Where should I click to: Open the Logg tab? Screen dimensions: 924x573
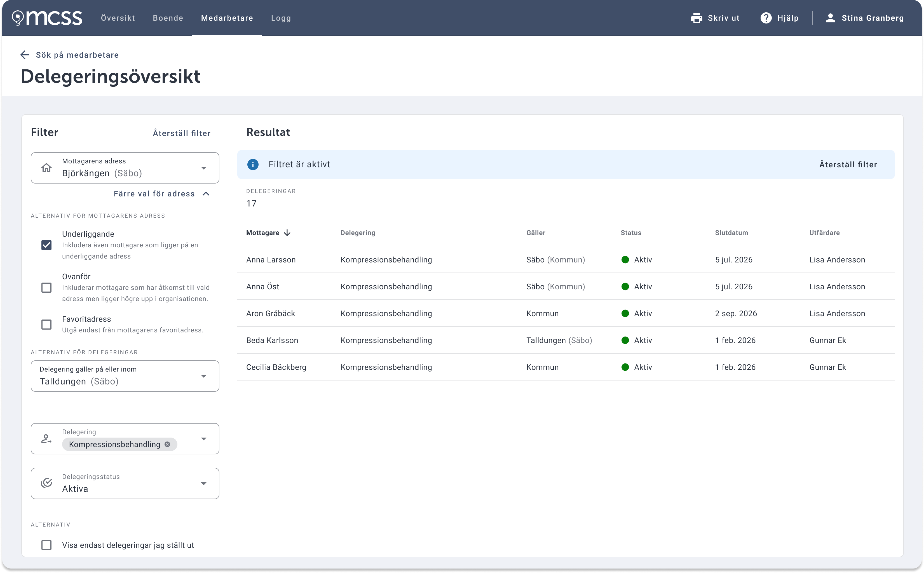[x=281, y=18]
